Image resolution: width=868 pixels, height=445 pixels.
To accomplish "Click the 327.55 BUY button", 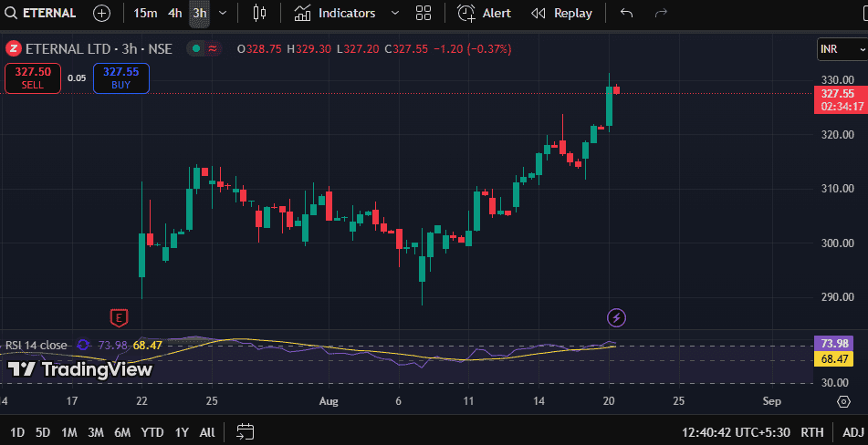I will point(120,78).
